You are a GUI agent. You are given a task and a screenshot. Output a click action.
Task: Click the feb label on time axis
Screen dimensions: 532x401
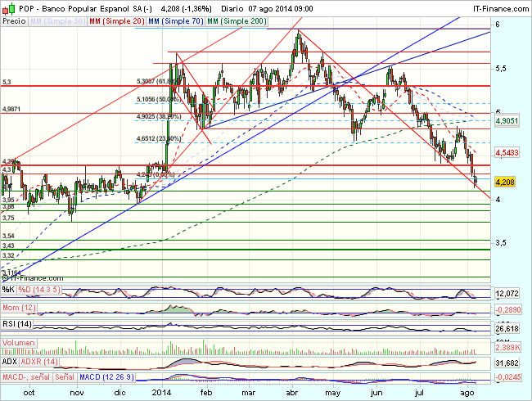tap(206, 393)
